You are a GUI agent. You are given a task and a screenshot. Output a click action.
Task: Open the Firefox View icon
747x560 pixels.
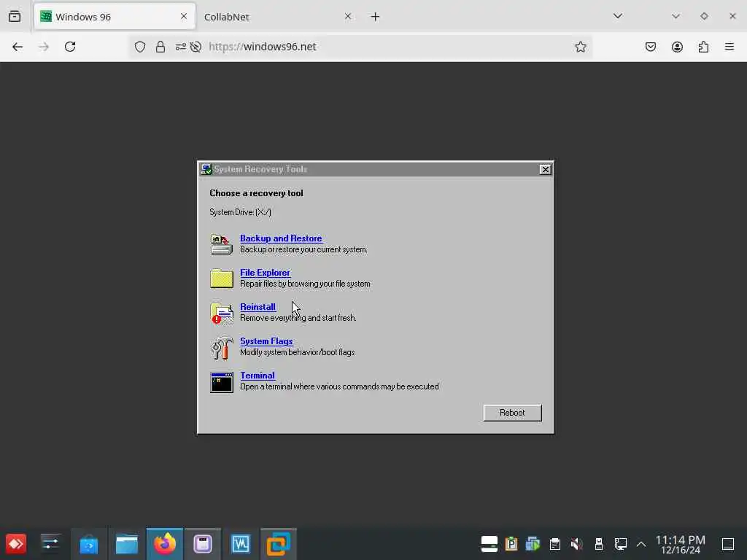(x=15, y=17)
